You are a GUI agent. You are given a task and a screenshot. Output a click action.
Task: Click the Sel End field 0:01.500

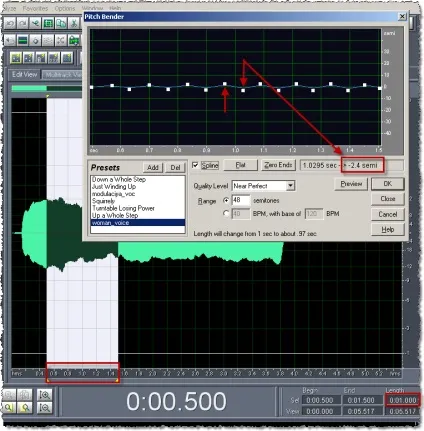[362, 400]
